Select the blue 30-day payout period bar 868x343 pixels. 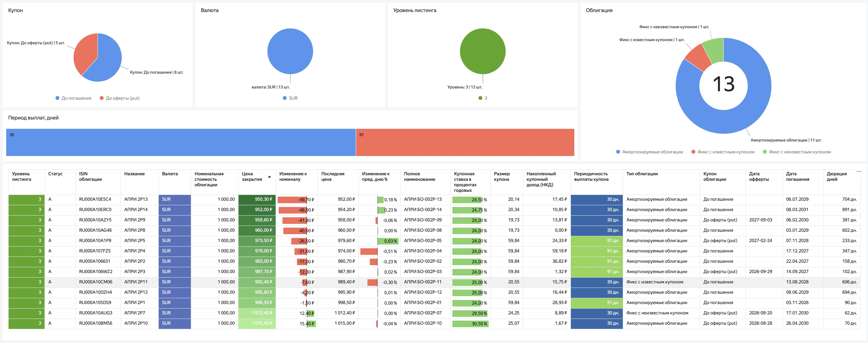(x=181, y=142)
